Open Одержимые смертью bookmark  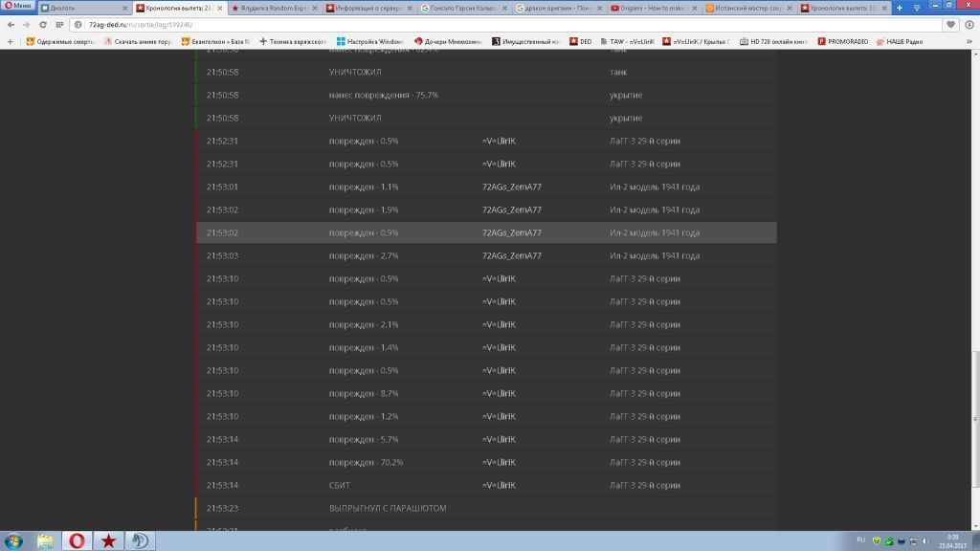tap(60, 41)
